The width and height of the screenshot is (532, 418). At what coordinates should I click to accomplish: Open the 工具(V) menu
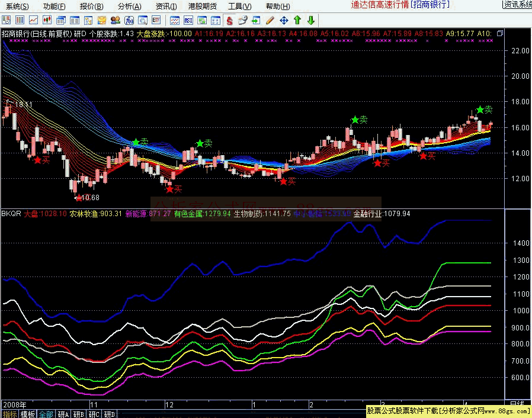click(x=239, y=6)
